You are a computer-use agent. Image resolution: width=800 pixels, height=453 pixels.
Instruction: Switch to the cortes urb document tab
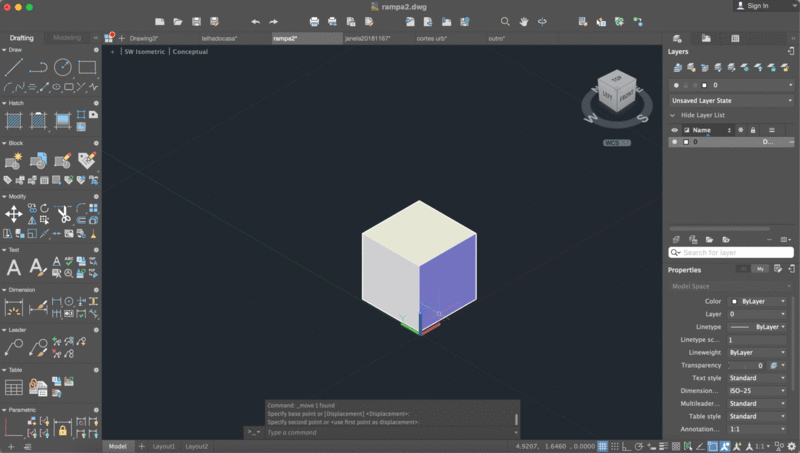[x=432, y=38]
